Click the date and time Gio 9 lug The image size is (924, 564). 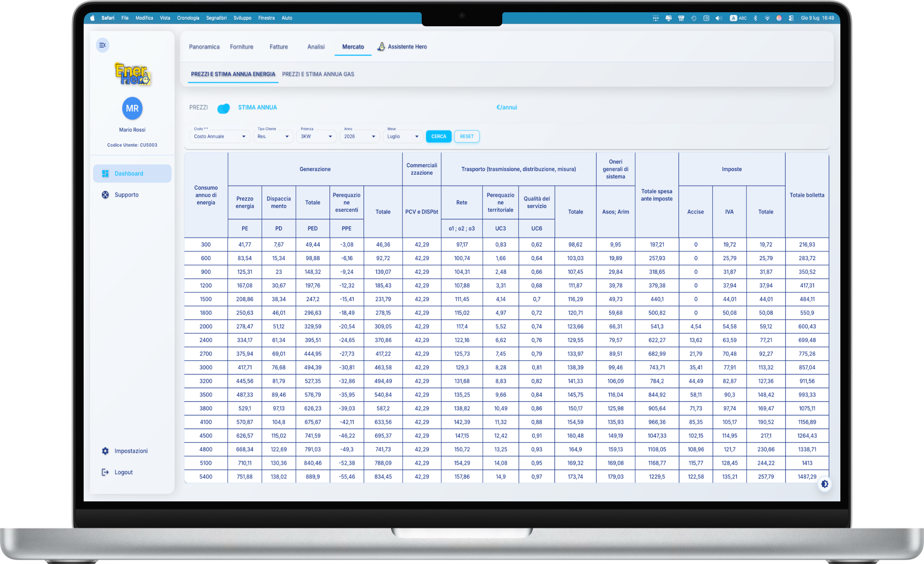(818, 18)
